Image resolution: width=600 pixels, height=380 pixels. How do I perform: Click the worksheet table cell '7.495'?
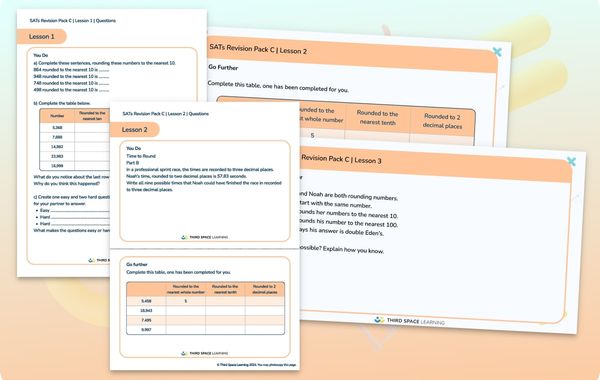[x=146, y=320]
